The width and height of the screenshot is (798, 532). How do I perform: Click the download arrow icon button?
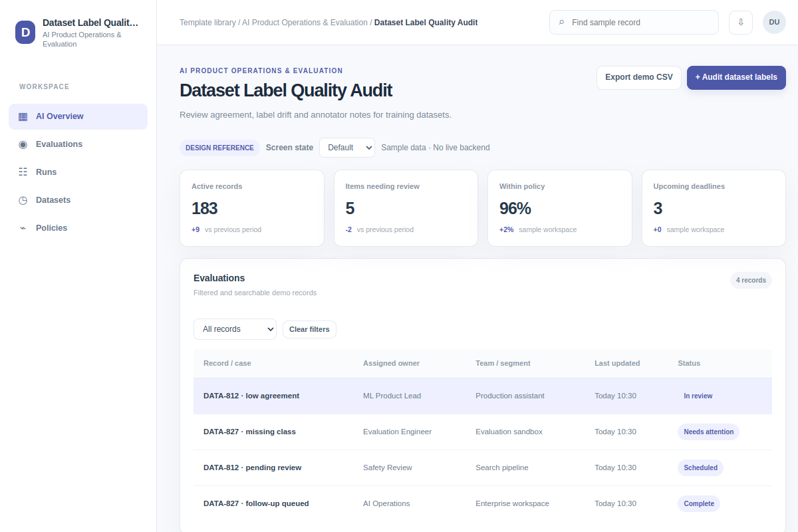(x=741, y=22)
